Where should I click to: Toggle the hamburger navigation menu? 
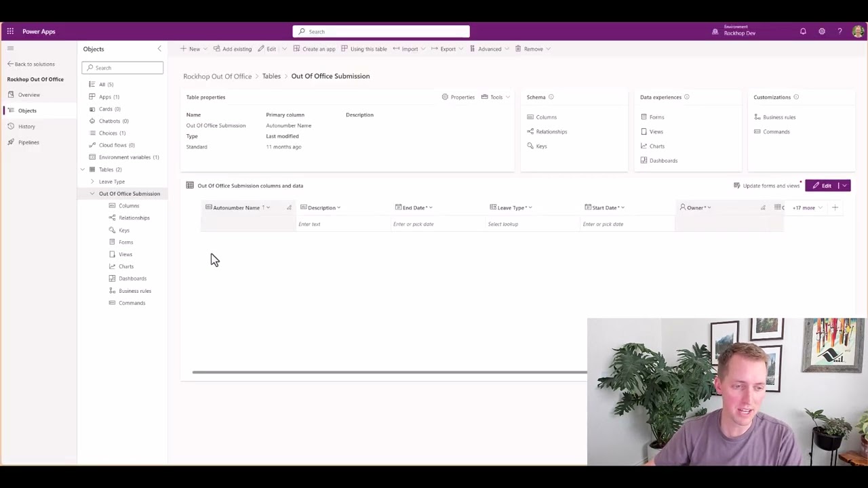click(10, 48)
